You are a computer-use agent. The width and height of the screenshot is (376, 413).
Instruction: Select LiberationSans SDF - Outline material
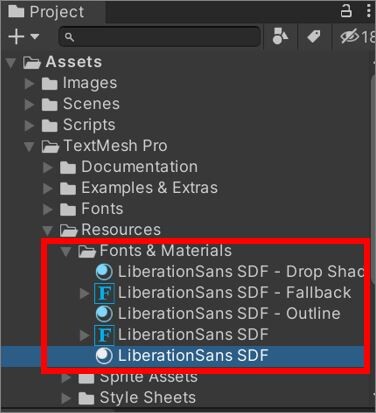229,314
